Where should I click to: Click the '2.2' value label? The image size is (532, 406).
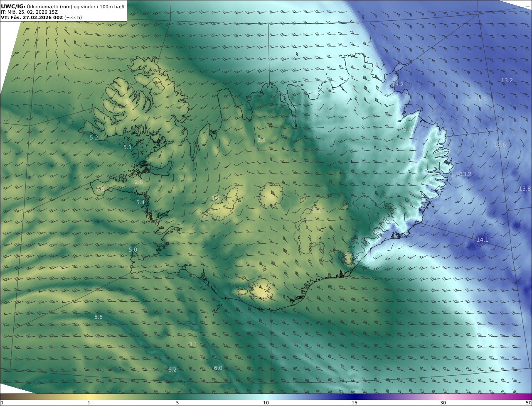(72, 25)
